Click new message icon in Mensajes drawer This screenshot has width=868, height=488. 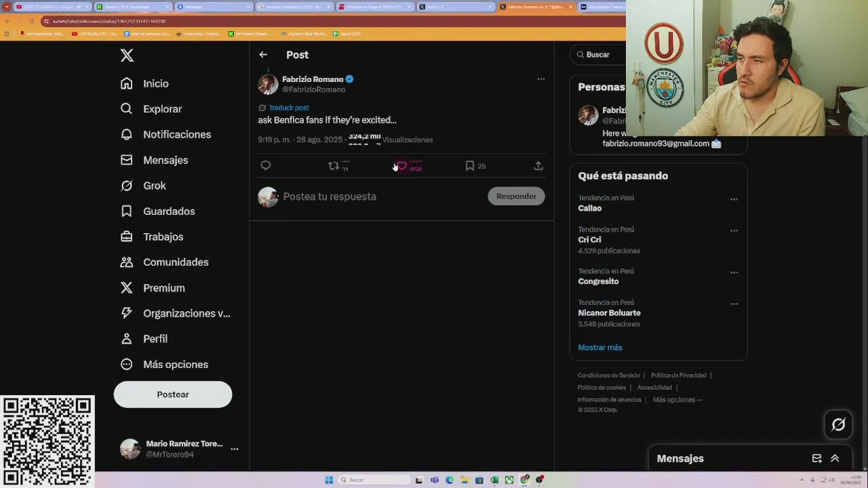(816, 459)
